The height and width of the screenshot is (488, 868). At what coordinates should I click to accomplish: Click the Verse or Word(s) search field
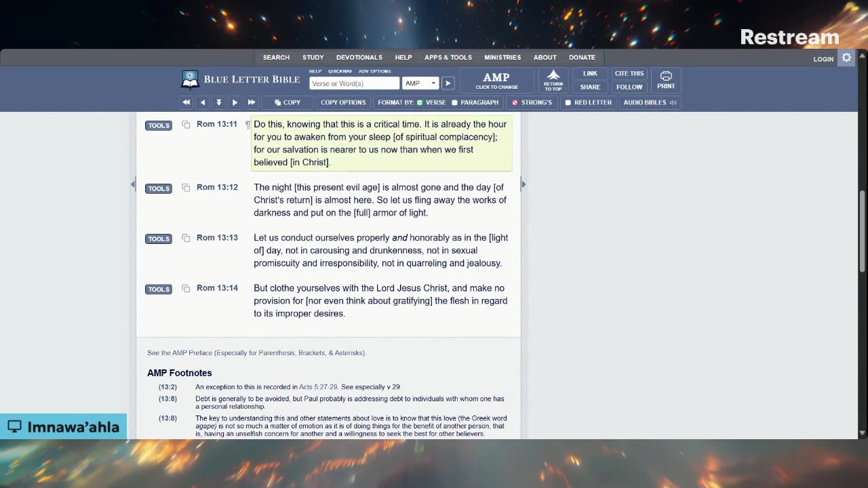coord(354,83)
